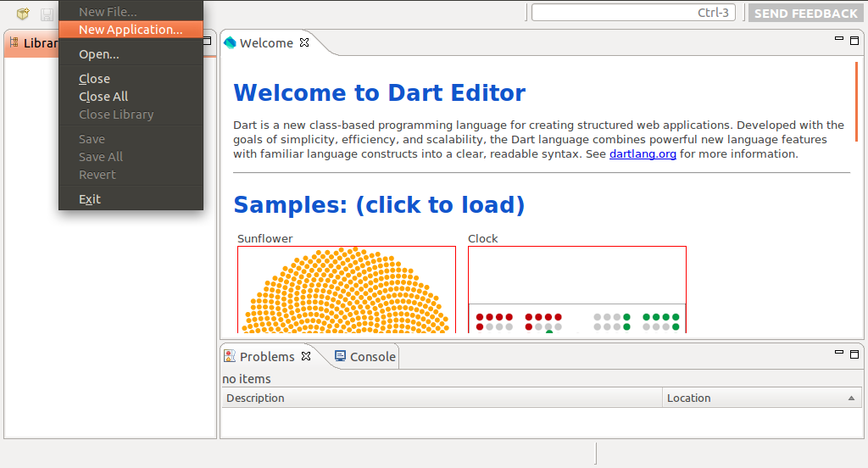Click the Save menu entry

[x=131, y=139]
